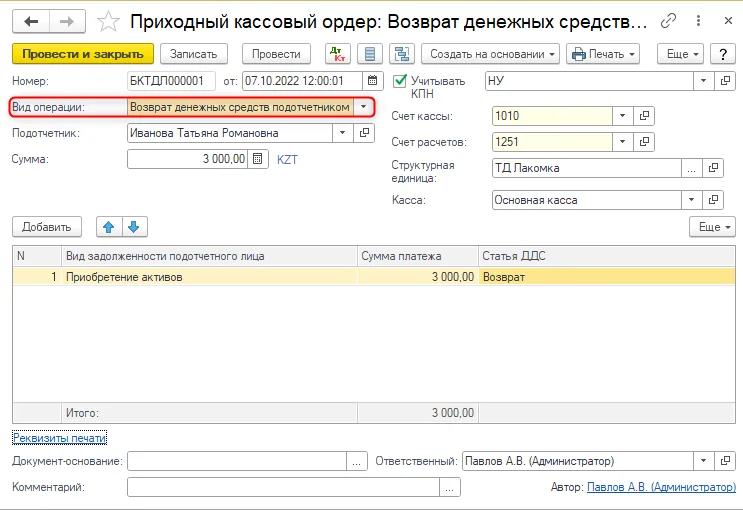Open the Печать dropdown menu
This screenshot has height=510, width=743.
click(603, 54)
